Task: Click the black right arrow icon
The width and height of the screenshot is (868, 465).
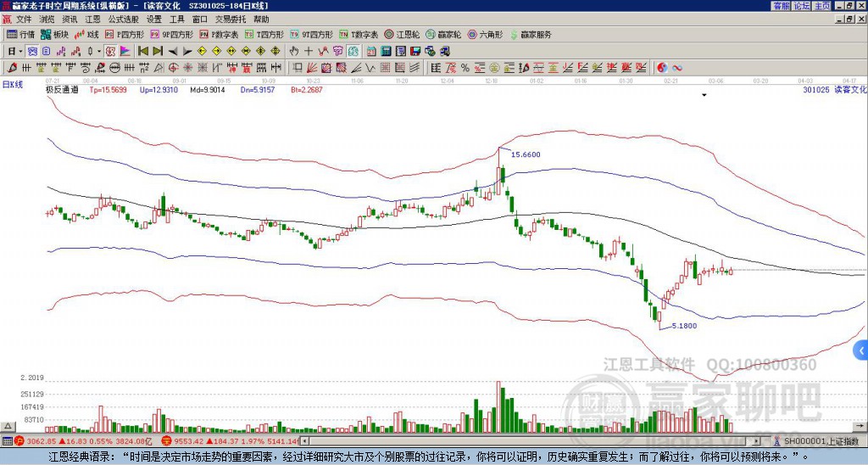Action: pyautogui.click(x=187, y=52)
